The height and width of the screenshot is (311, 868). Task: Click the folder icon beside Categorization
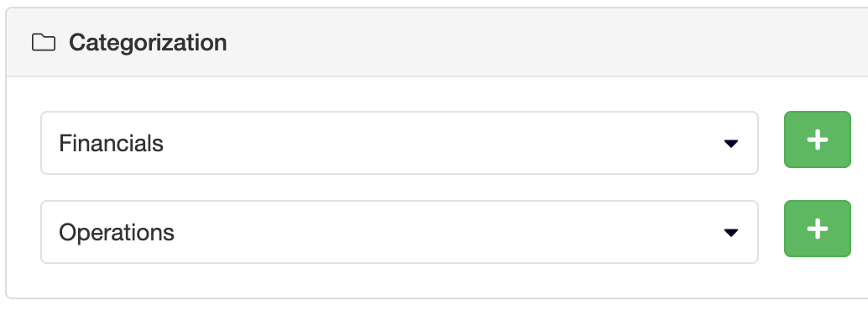click(x=43, y=43)
